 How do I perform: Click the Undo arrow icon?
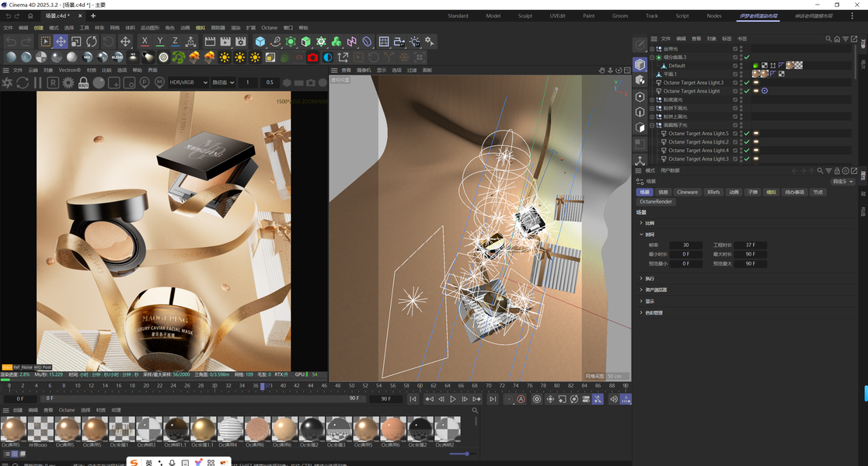click(11, 41)
